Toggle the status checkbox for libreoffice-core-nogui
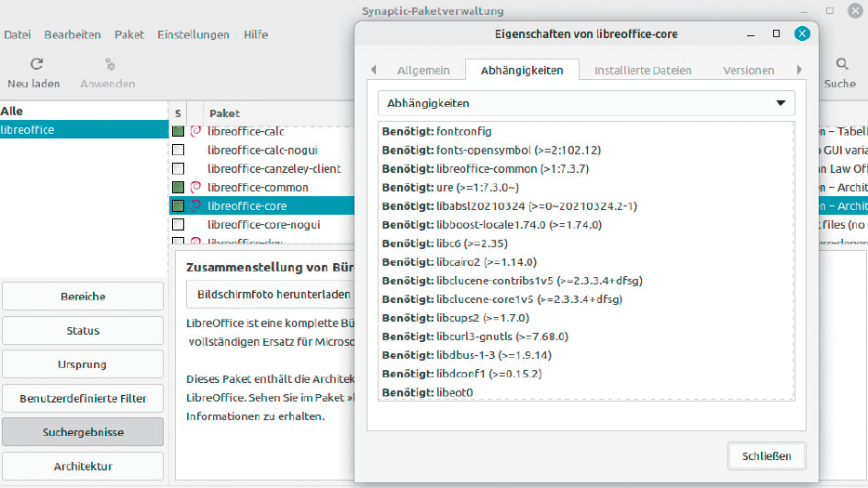The height and width of the screenshot is (488, 868). (x=179, y=225)
